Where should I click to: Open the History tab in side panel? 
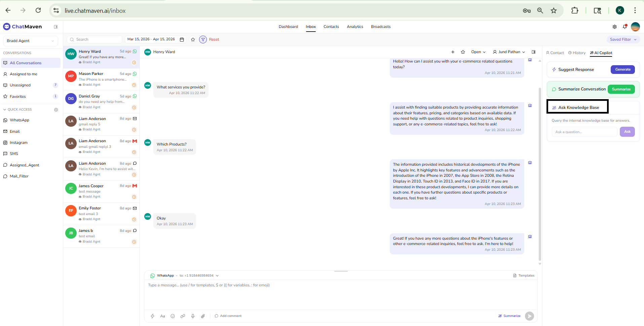tap(577, 53)
